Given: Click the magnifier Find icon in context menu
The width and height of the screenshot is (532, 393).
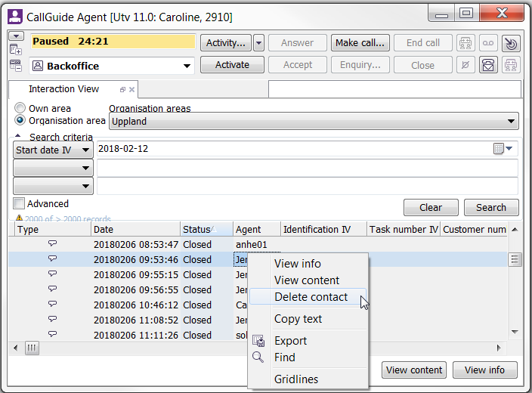Looking at the screenshot, I should pos(258,357).
